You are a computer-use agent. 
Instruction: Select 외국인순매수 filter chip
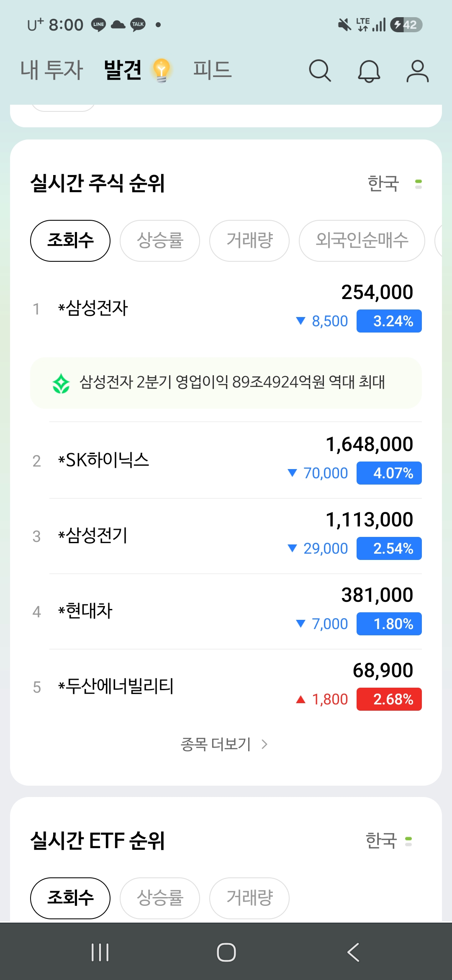point(362,241)
